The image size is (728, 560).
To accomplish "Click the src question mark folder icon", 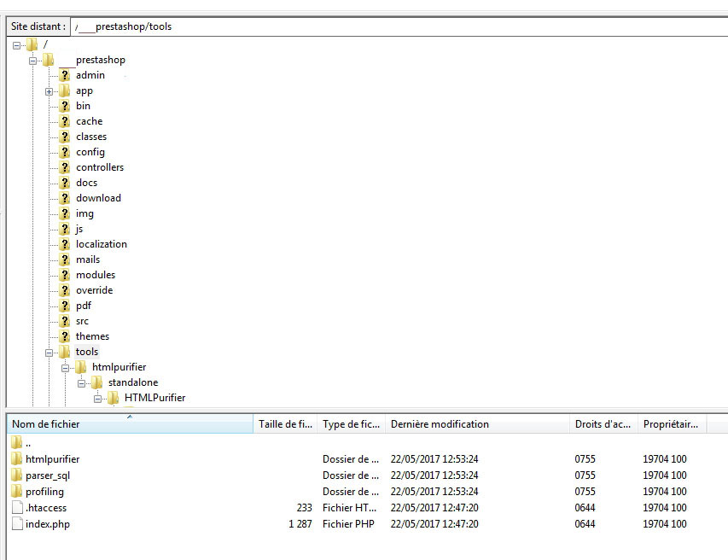I will coord(65,320).
